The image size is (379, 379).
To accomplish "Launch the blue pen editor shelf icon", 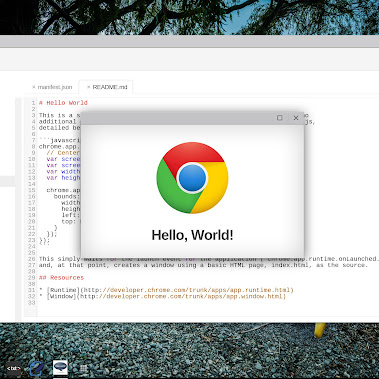I will click(36, 368).
